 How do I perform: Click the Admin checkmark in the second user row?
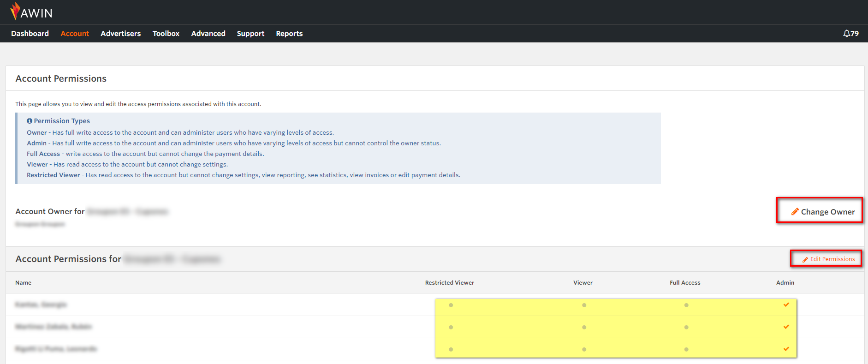[x=786, y=327]
